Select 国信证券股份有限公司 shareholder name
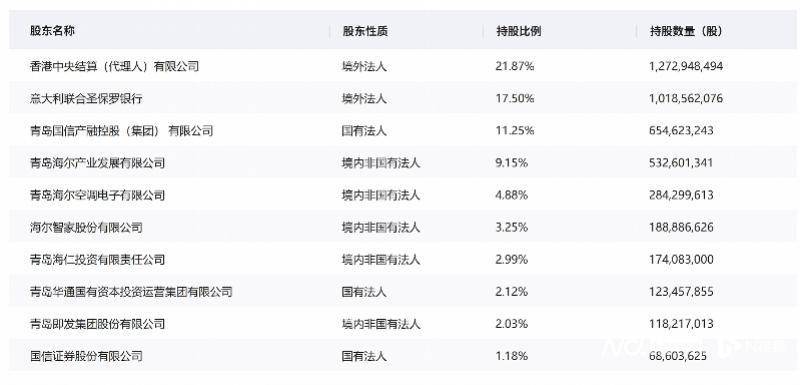The image size is (800, 385). (86, 356)
